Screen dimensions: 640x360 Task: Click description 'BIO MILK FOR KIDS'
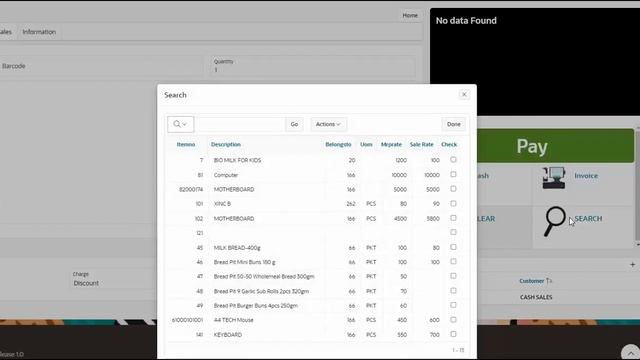pos(237,160)
